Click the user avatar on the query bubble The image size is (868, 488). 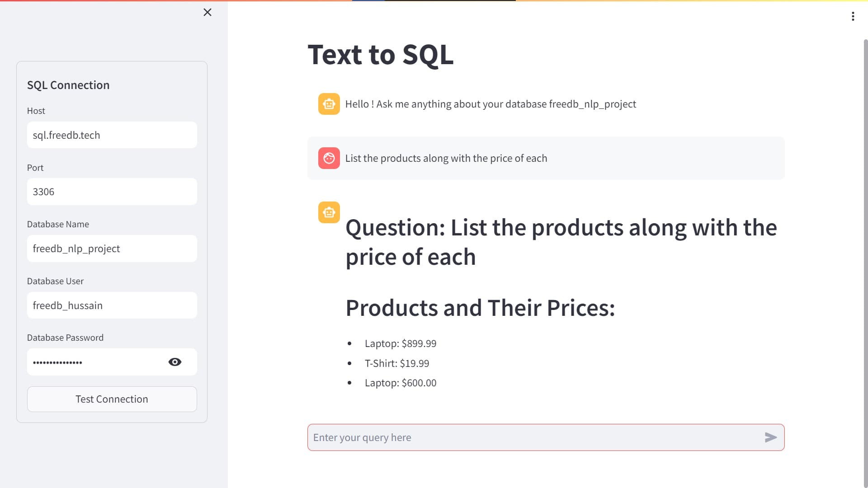(329, 158)
